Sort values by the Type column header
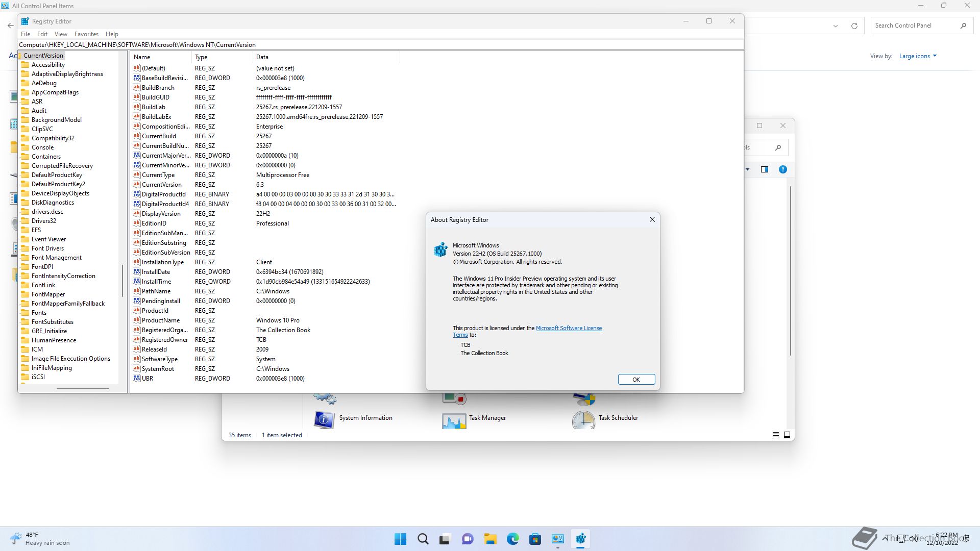Viewport: 980px width, 551px height. [x=223, y=57]
